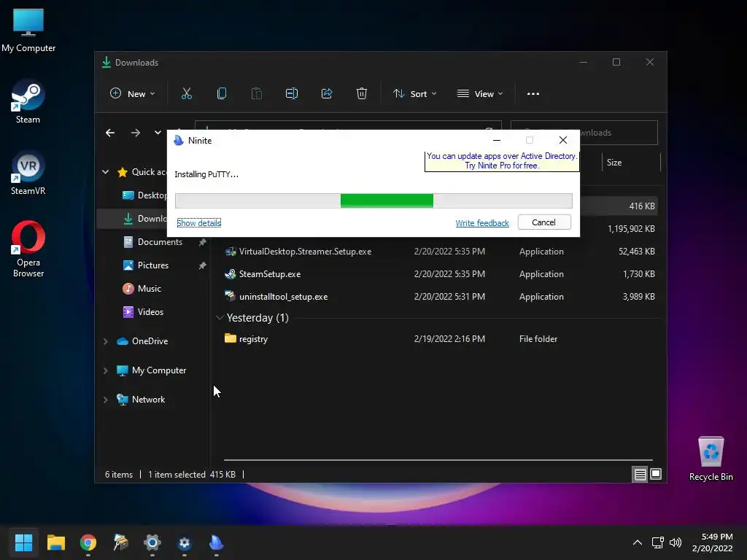The image size is (747, 560).
Task: Open Settings from the taskbar
Action: pos(152,542)
